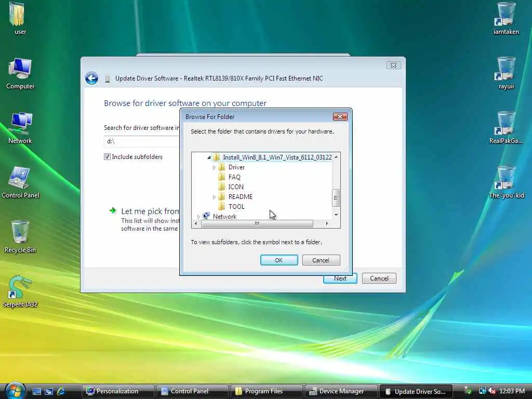Open The 'you' kid desktop shortcut
Screen dimensions: 532x399
click(506, 182)
